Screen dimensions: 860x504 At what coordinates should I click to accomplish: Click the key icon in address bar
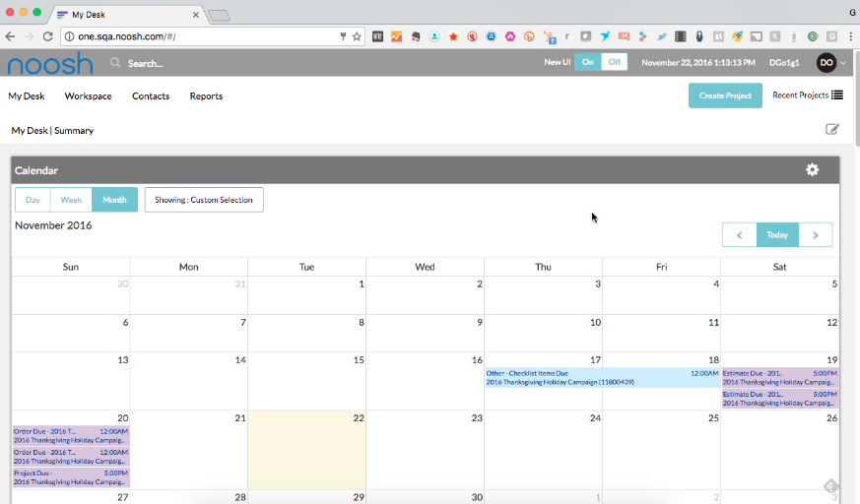point(343,36)
